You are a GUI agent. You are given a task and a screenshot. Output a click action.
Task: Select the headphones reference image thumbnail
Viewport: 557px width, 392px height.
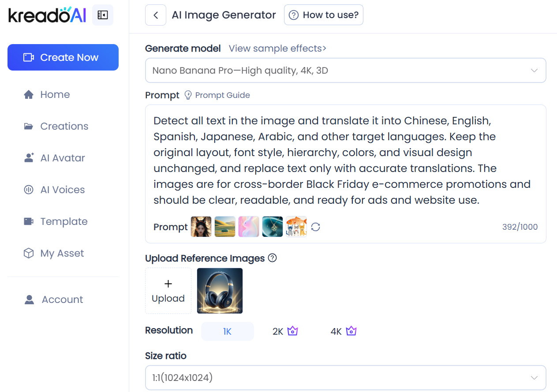pyautogui.click(x=220, y=291)
